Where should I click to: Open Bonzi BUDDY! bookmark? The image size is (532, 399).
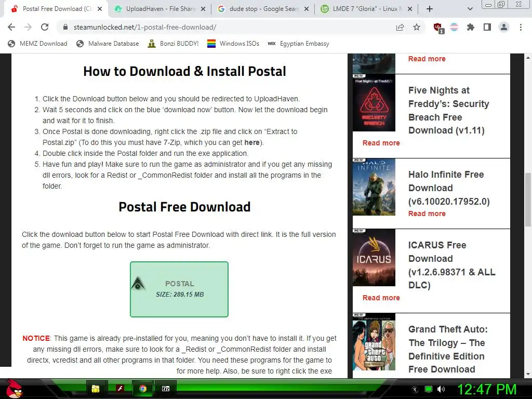[173, 44]
